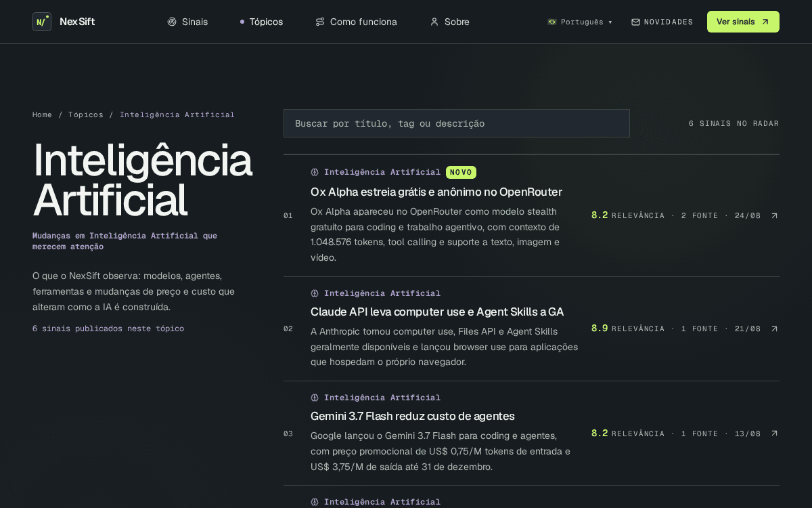This screenshot has width=812, height=508.
Task: Click row number 03
Action: [288, 433]
